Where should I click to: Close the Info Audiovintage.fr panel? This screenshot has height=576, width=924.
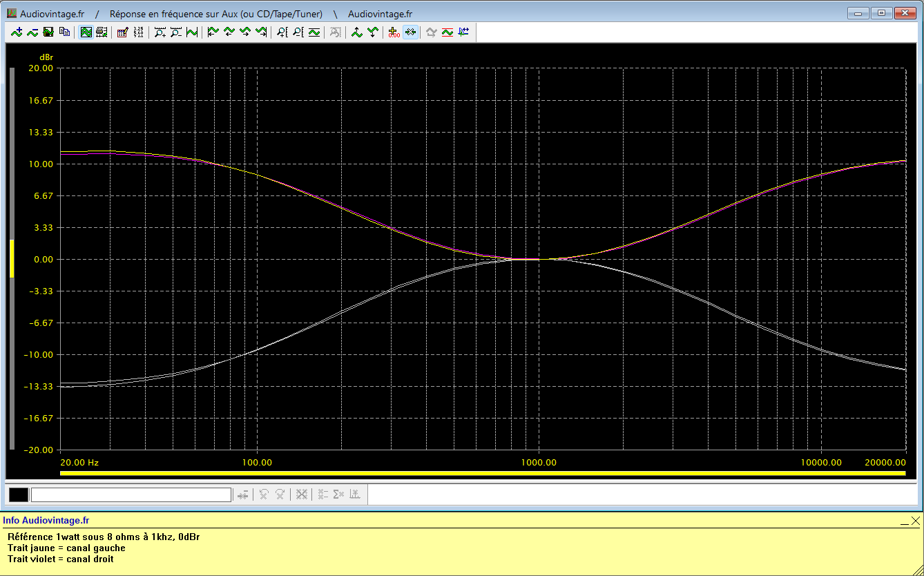(916, 521)
